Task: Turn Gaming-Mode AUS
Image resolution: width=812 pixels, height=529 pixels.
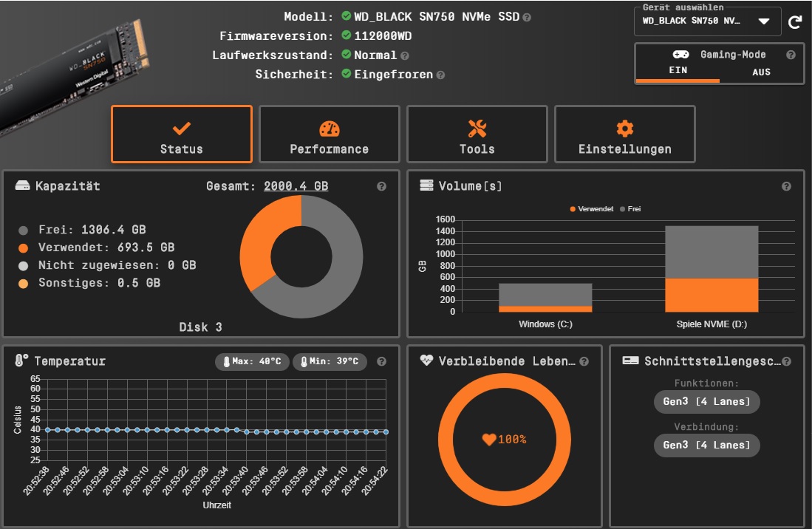Action: pos(761,72)
